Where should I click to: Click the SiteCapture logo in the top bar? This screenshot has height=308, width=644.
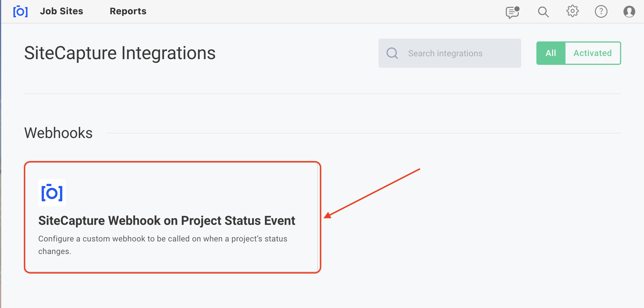21,11
